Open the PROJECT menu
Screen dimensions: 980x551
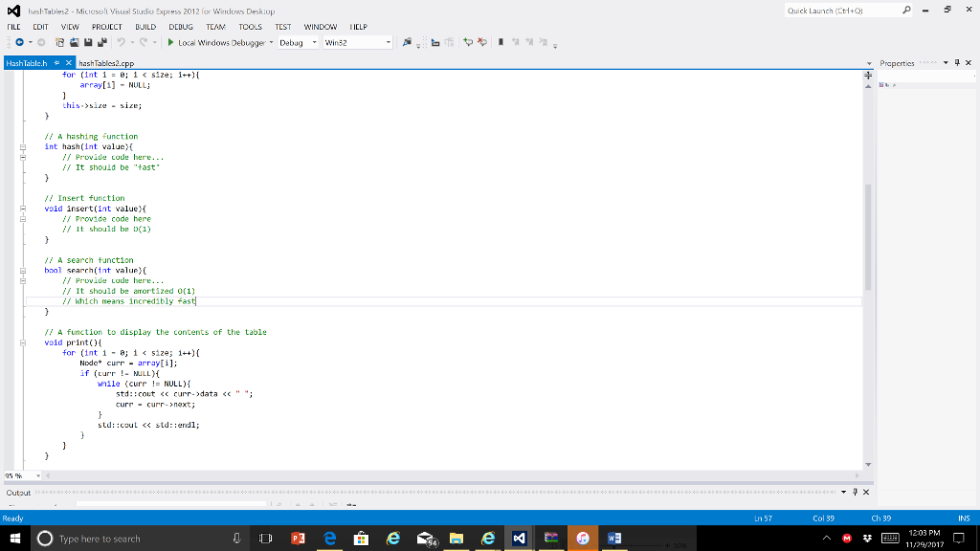[107, 27]
